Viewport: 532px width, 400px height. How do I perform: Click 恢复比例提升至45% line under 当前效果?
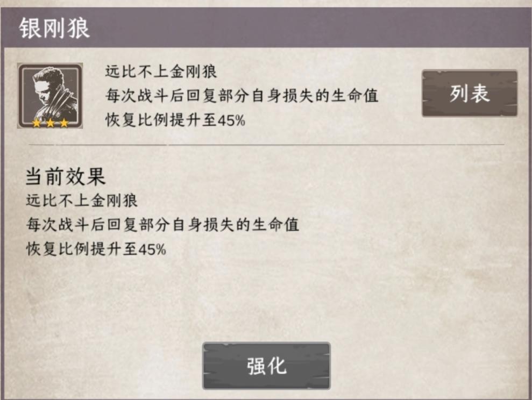click(96, 249)
